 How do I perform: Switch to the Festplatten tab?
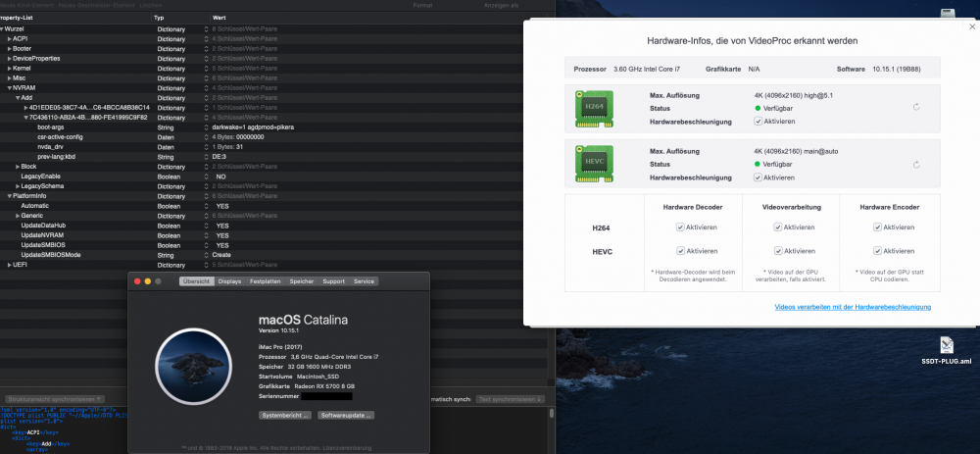coord(265,281)
